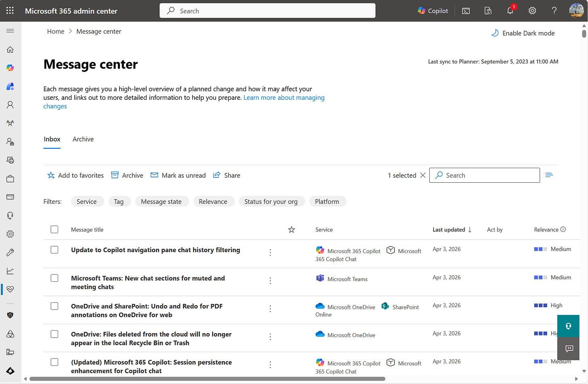588x384 pixels.
Task: Open Learn more about managing changes link
Action: [x=284, y=97]
